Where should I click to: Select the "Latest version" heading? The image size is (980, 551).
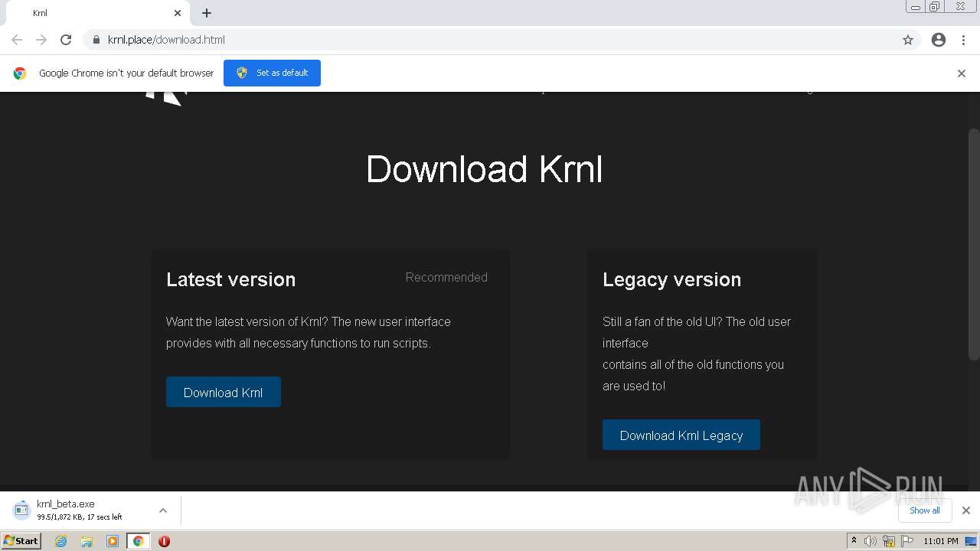click(230, 279)
